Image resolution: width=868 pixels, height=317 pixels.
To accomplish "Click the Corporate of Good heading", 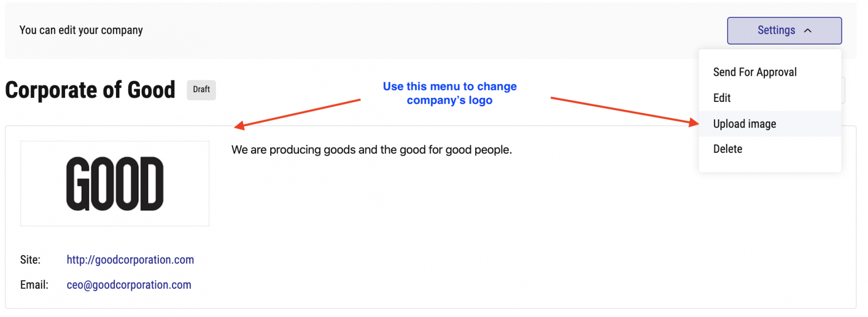I will (x=90, y=90).
